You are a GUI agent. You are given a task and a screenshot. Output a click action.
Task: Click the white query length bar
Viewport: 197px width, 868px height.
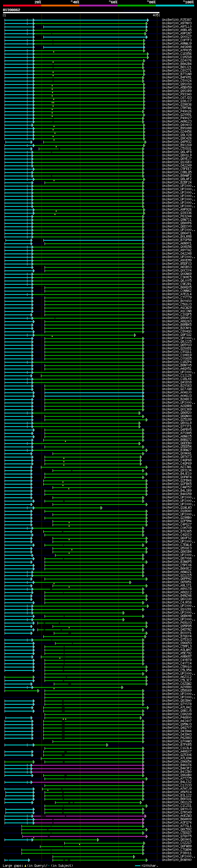tap(81, 12)
